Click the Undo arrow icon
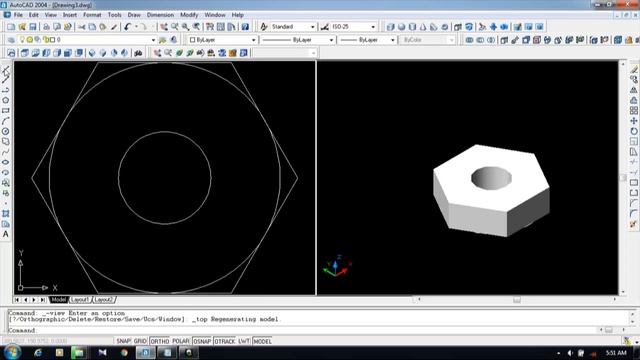 [x=127, y=27]
